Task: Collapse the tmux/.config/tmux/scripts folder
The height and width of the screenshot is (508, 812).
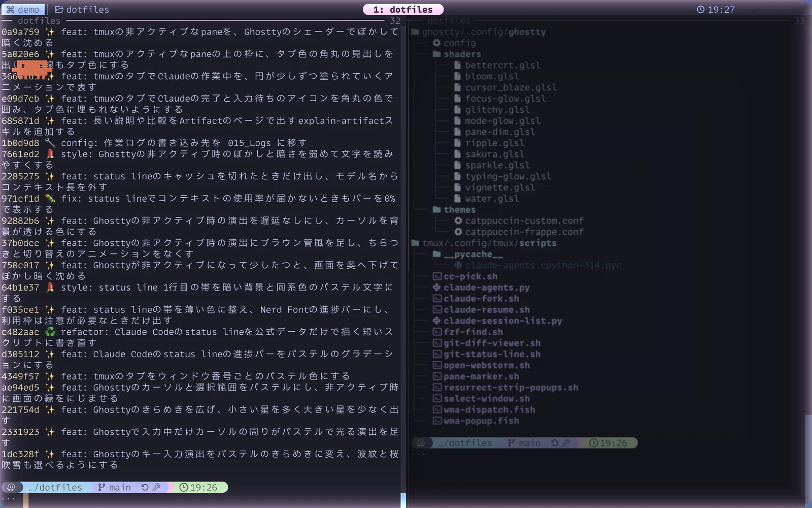Action: pos(484,243)
